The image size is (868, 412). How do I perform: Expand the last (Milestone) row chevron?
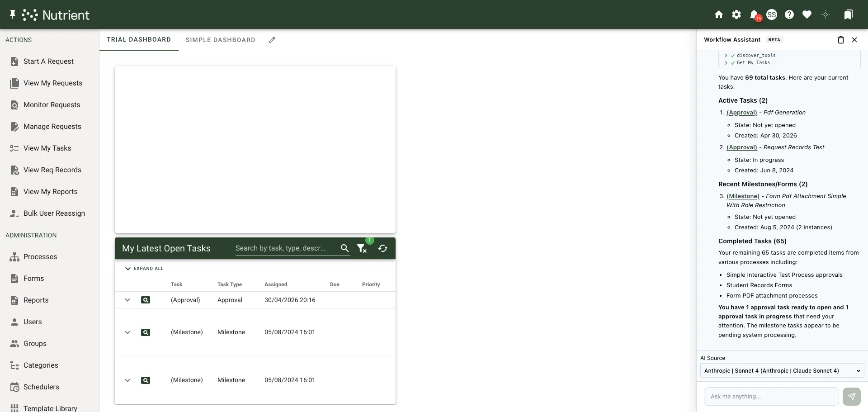pos(127,380)
